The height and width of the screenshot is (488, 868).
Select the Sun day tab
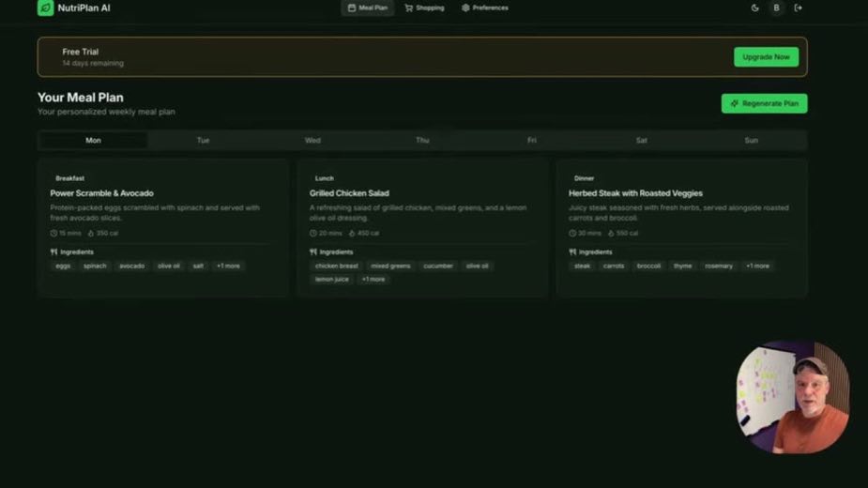[x=752, y=140]
